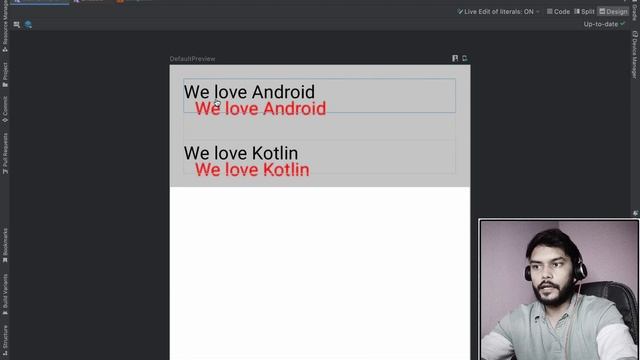Open Live Edit of literals dropdown

498,11
